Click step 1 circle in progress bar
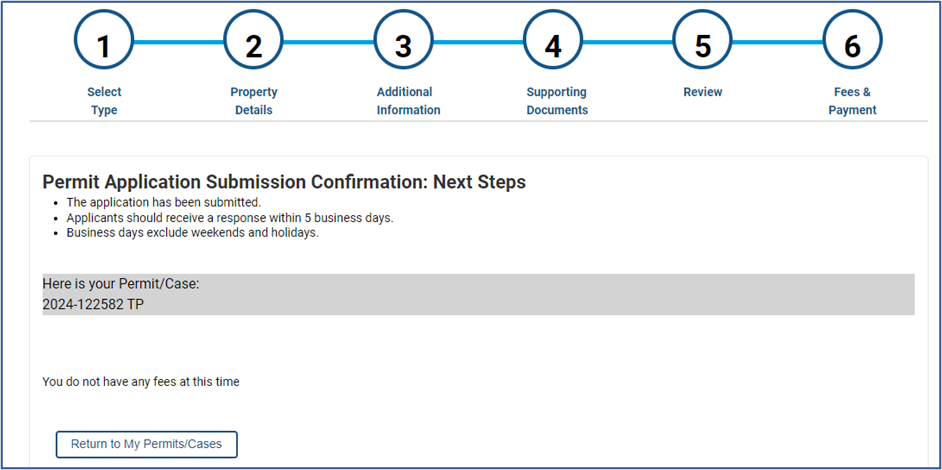Viewport: 942px width, 470px height. (104, 44)
